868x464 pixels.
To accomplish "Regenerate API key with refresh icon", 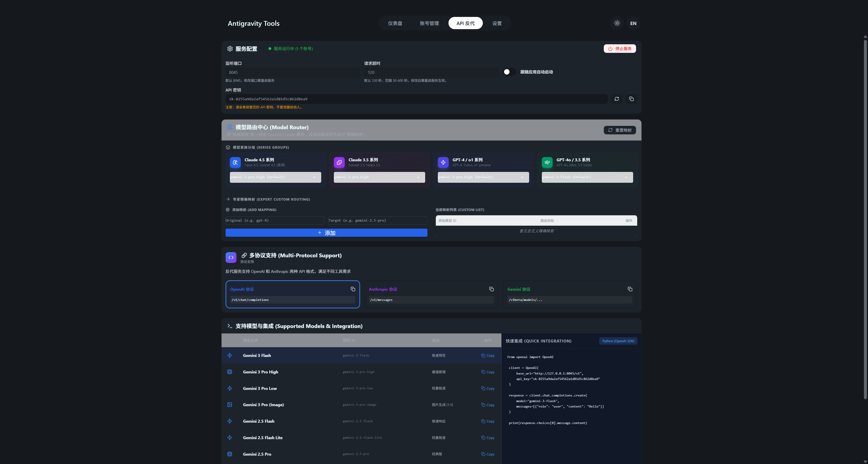I will 617,99.
